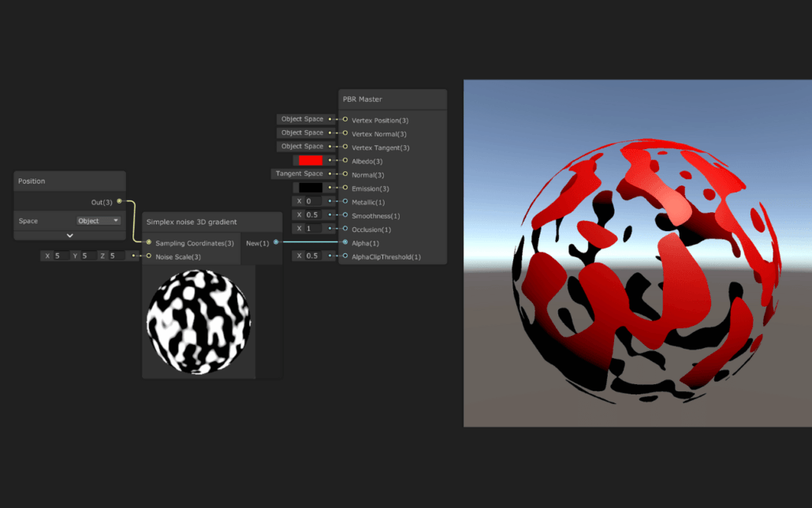Click the Out(3) output port on Position node
The height and width of the screenshot is (508, 812).
point(118,201)
